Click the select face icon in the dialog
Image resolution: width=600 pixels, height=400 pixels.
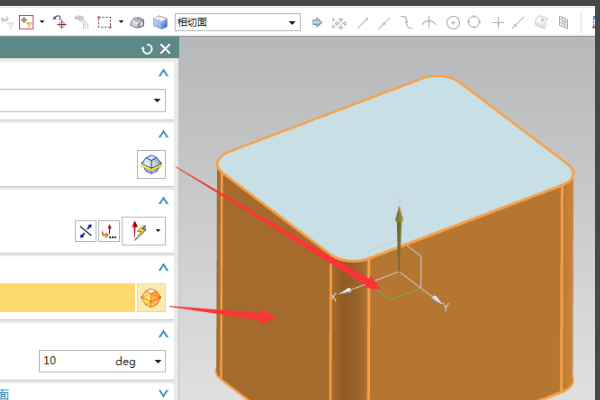tap(151, 165)
